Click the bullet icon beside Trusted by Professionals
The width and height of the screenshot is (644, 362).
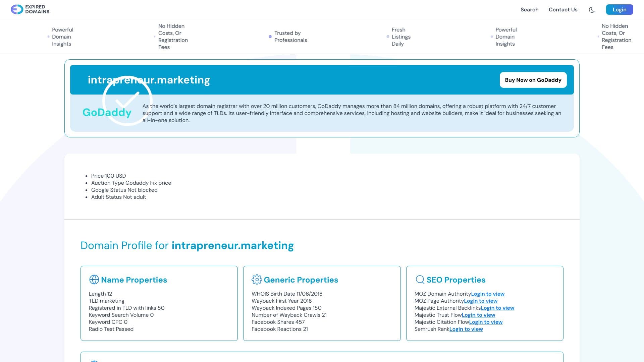click(x=270, y=37)
